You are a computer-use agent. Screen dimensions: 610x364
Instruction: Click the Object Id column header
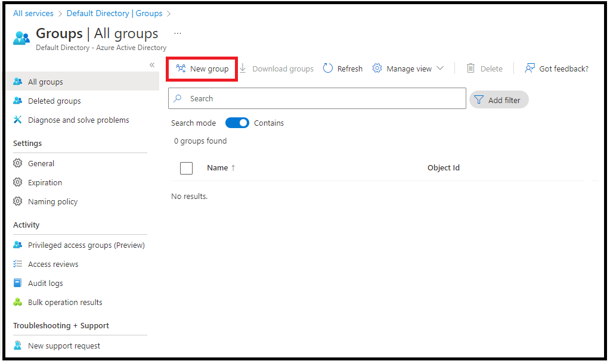click(x=444, y=168)
